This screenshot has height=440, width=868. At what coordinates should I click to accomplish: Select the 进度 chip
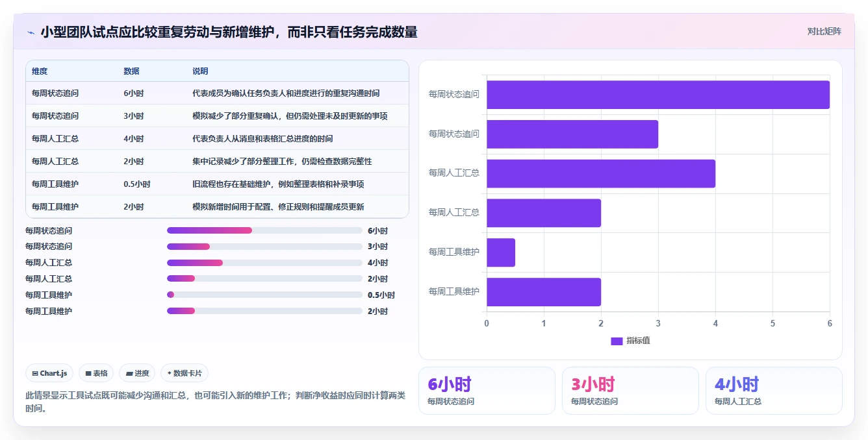pyautogui.click(x=137, y=373)
